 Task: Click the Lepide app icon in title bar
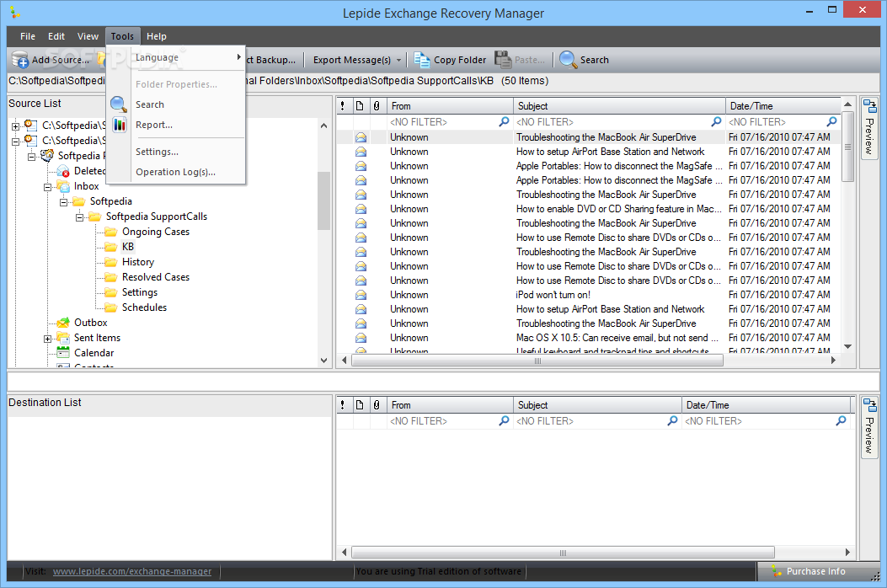click(15, 13)
